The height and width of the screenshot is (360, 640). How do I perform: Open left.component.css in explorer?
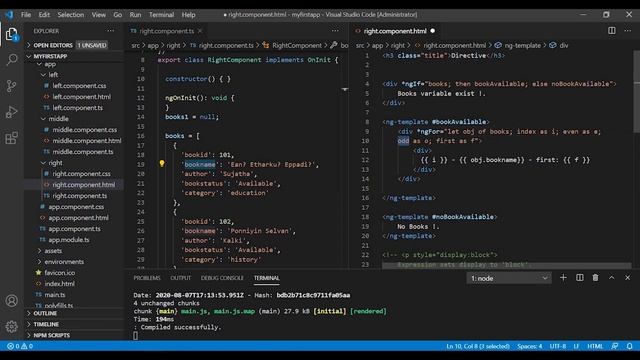tap(79, 86)
